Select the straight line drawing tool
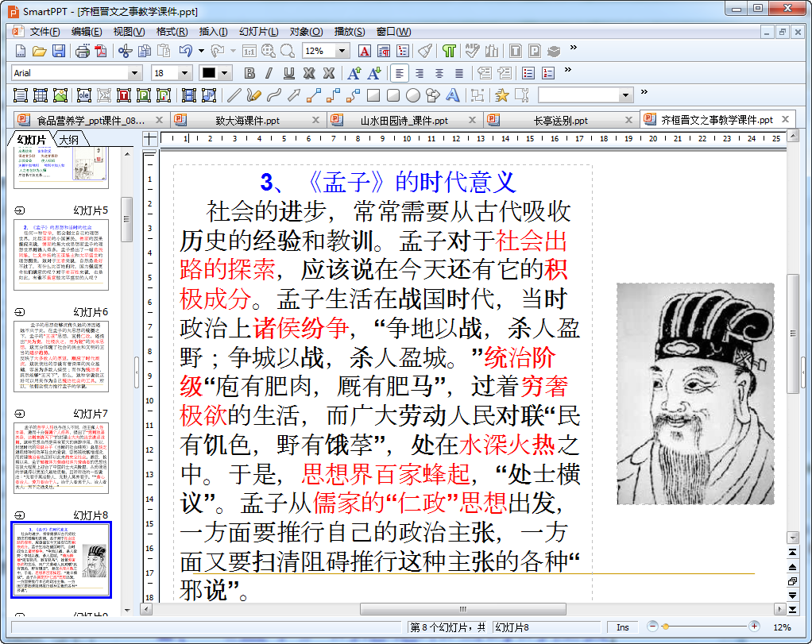This screenshot has height=644, width=812. [x=234, y=95]
